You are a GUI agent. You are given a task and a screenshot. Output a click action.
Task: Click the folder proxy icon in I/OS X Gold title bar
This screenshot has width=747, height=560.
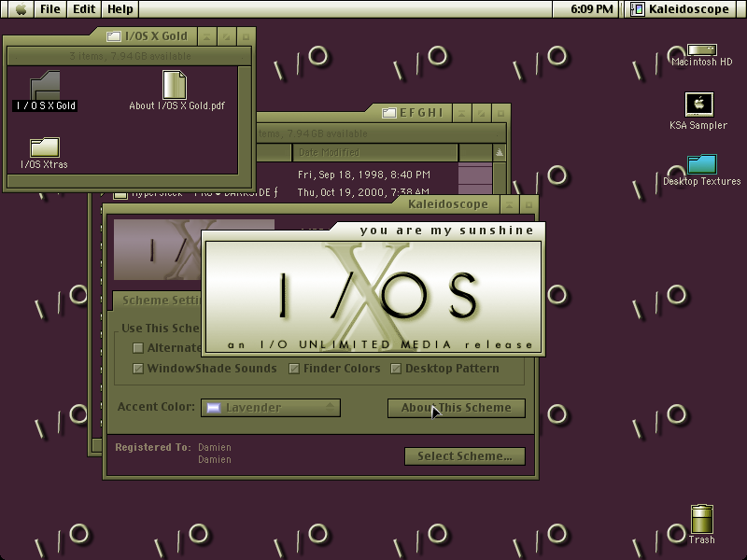click(x=113, y=36)
